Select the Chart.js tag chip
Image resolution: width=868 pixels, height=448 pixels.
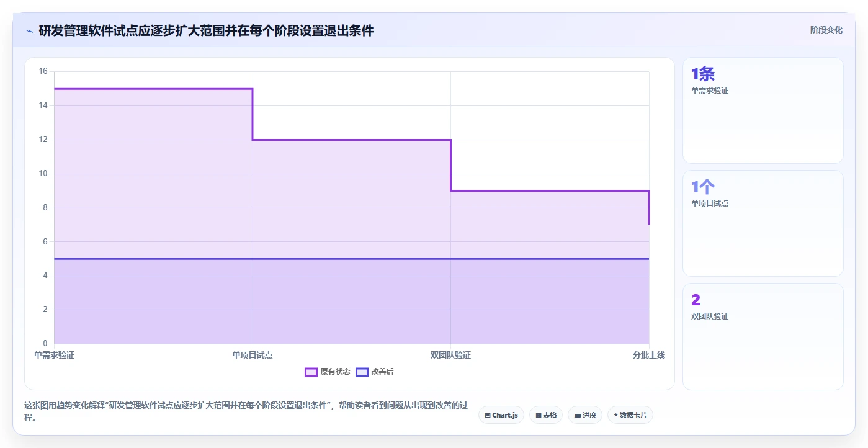[x=501, y=415]
